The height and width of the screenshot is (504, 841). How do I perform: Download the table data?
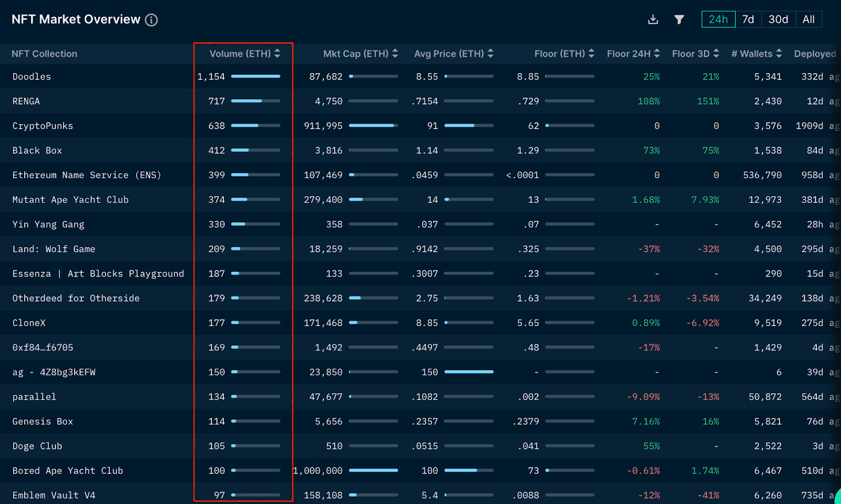(653, 19)
